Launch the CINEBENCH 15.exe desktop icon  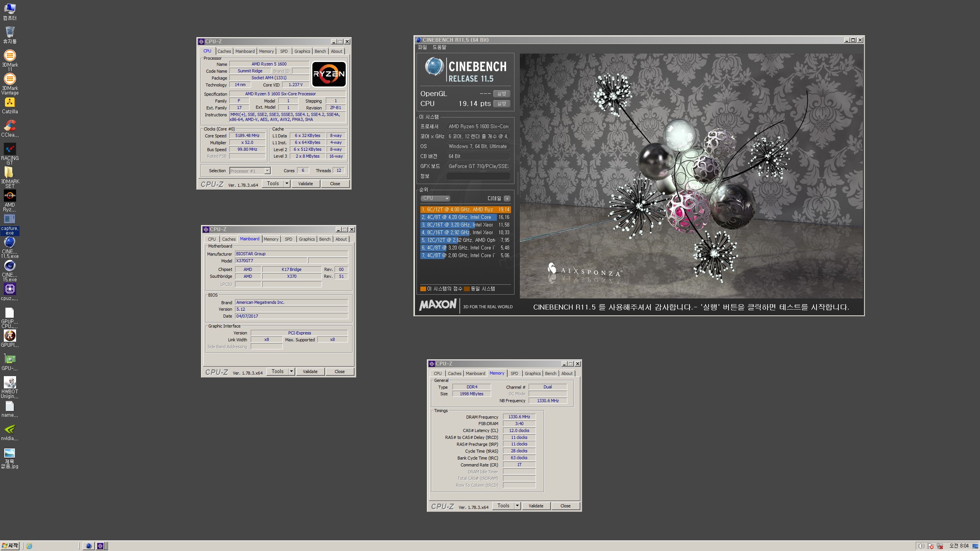(x=10, y=271)
